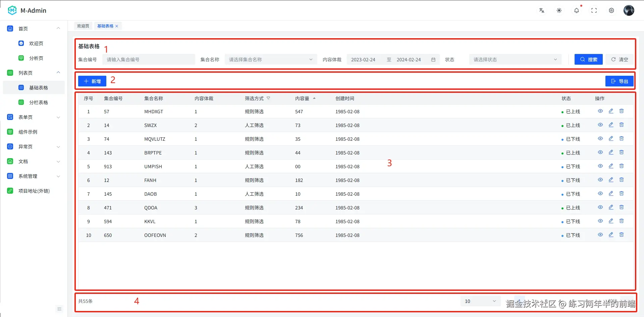Open the date range calendar icon
644x317 pixels.
[433, 60]
